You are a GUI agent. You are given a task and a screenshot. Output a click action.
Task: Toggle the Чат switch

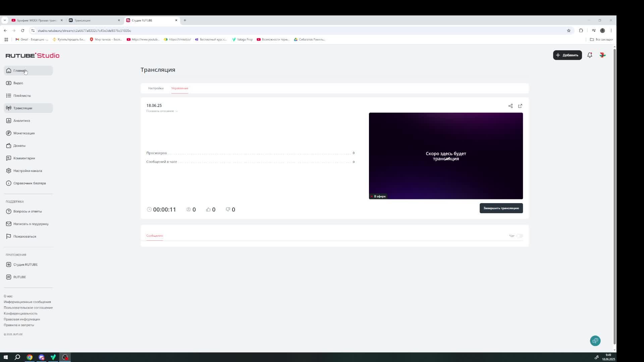point(520,236)
